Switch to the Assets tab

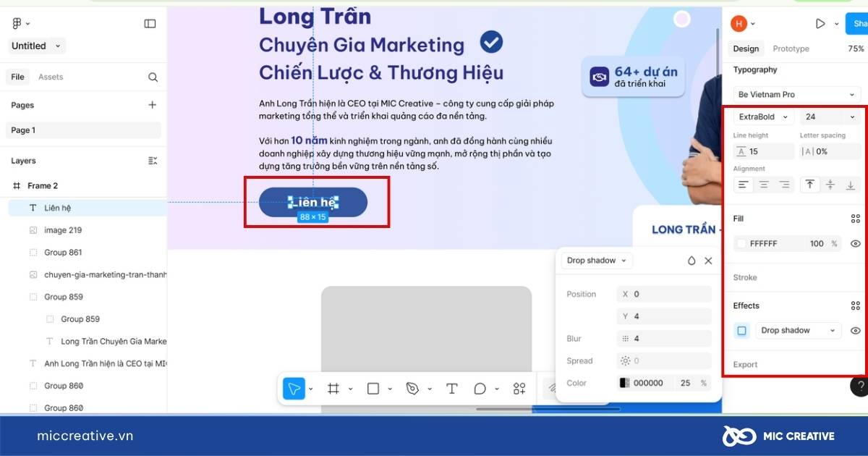51,77
